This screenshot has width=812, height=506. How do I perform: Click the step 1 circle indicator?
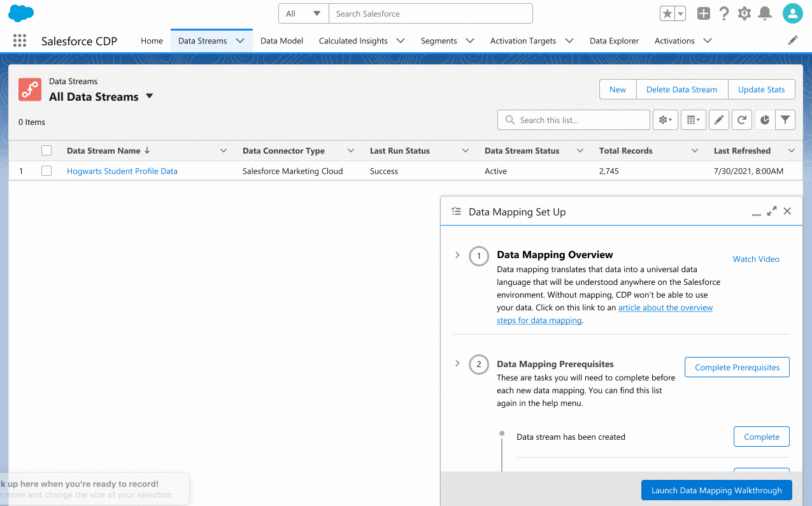479,257
